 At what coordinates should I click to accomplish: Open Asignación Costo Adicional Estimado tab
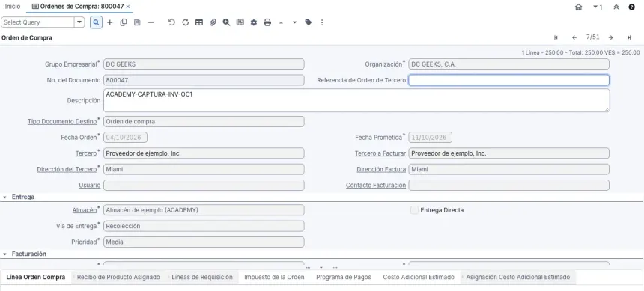[x=518, y=277]
